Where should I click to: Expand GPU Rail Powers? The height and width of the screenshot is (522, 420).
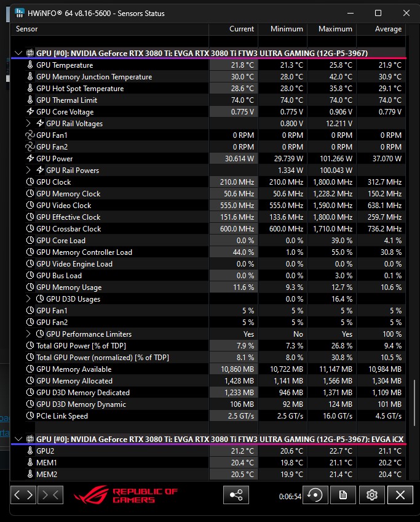click(x=29, y=170)
